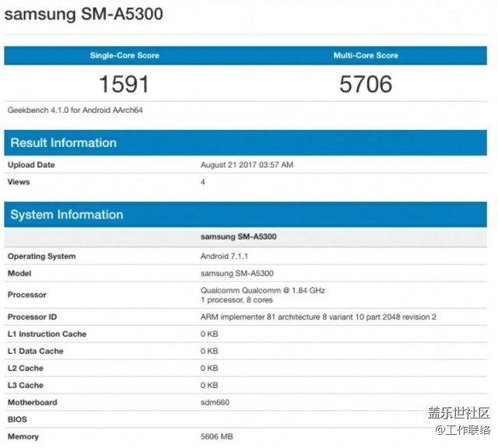498x448 pixels.
Task: Select the Multi-Core Score header
Action: (x=366, y=55)
